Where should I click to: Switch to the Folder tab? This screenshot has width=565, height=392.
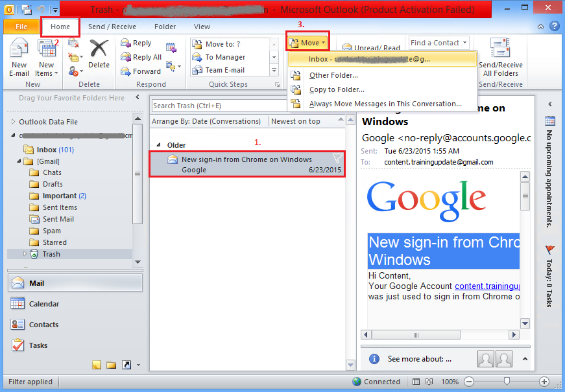coord(165,27)
